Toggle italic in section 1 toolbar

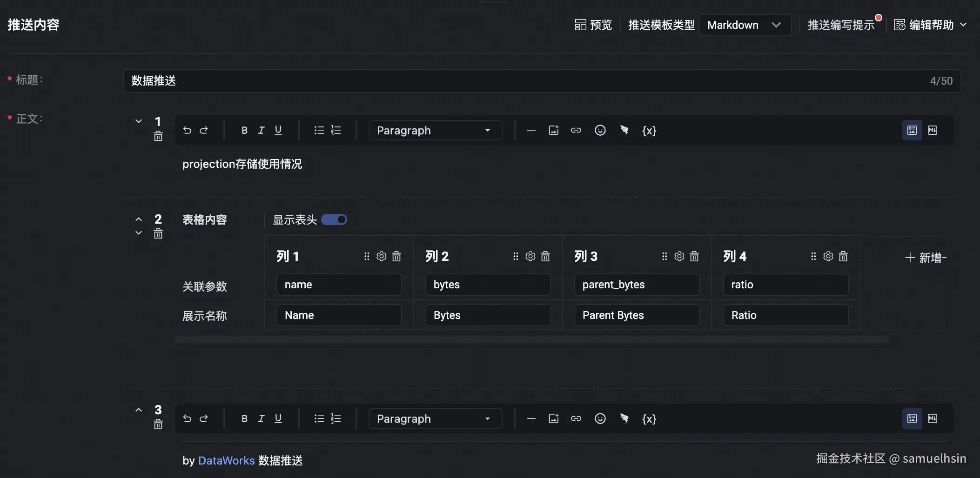tap(261, 130)
